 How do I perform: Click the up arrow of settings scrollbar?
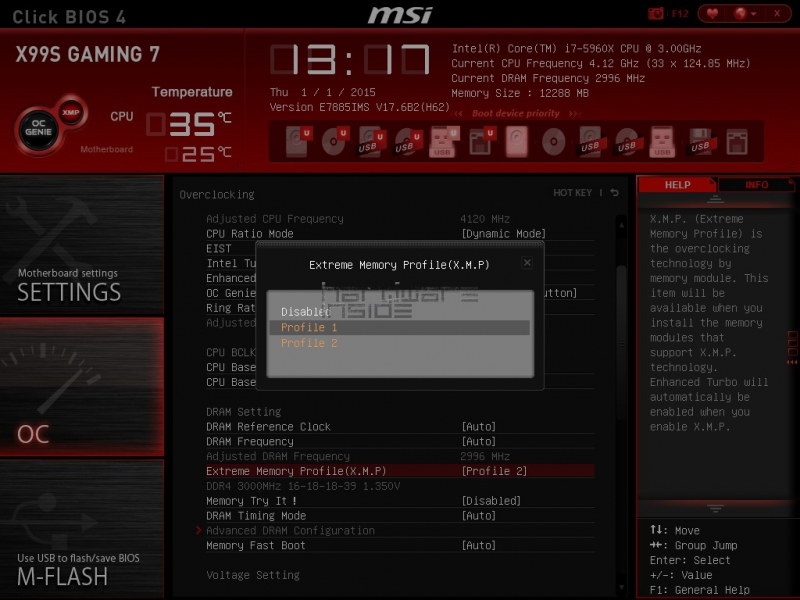click(621, 224)
